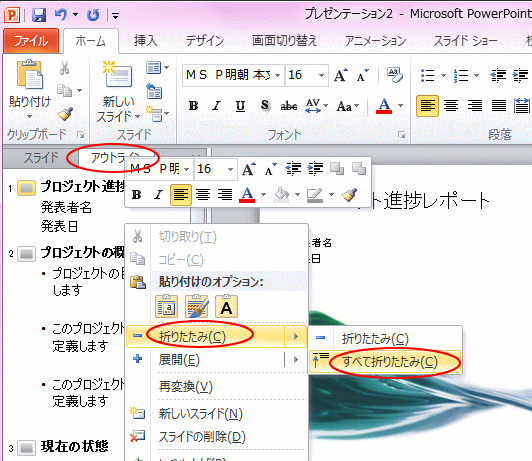The width and height of the screenshot is (532, 461).
Task: Apply red font color on mini toolbar
Action: click(247, 195)
